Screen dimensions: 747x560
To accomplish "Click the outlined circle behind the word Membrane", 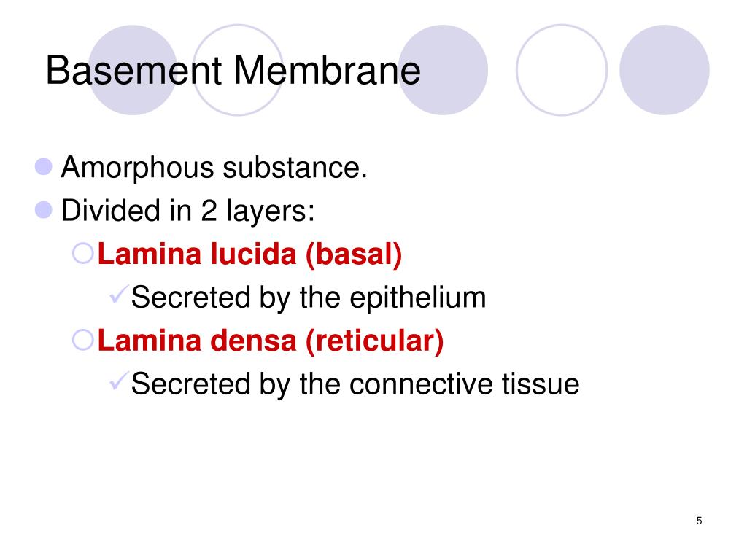I will click(x=238, y=70).
